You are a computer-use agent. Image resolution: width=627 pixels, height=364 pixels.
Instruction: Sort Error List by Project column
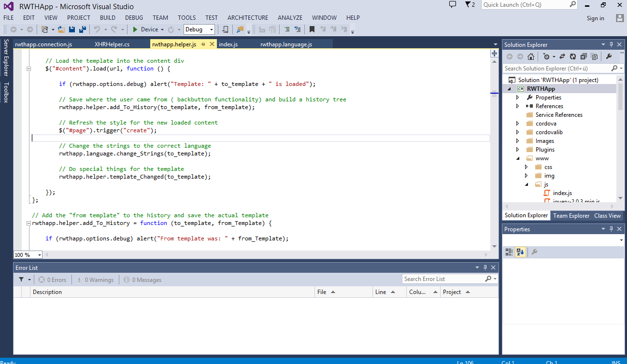[469, 292]
